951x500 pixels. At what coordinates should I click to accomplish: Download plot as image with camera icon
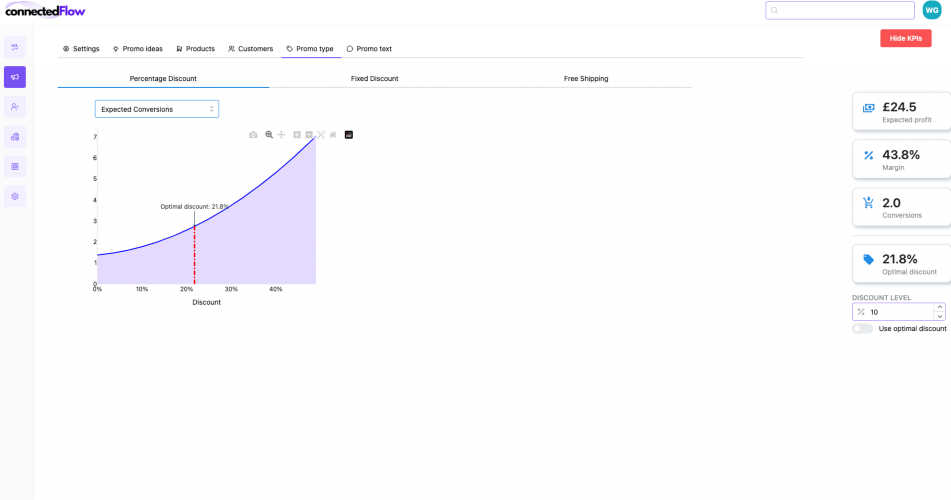pyautogui.click(x=253, y=135)
